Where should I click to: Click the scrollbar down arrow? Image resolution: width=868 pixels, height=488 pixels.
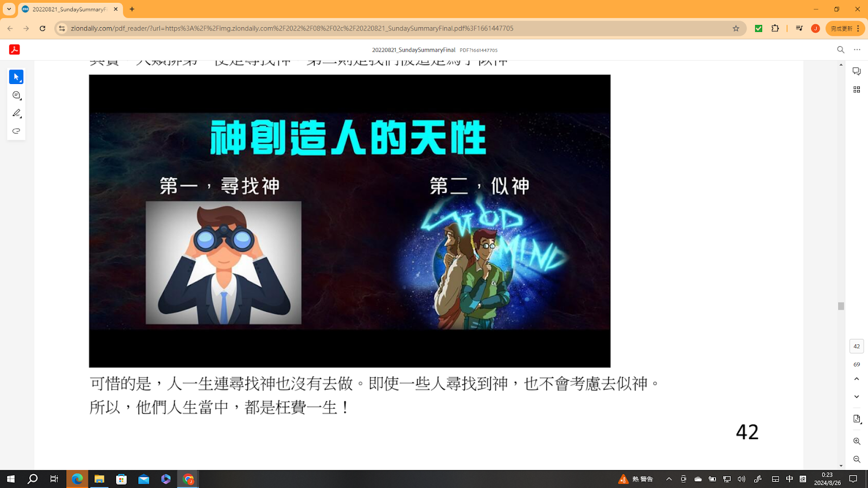(841, 466)
